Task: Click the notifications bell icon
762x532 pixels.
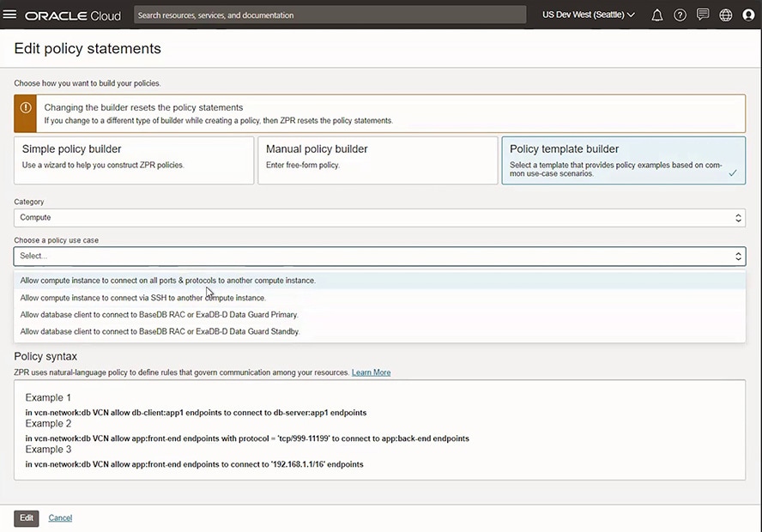Action: tap(657, 15)
